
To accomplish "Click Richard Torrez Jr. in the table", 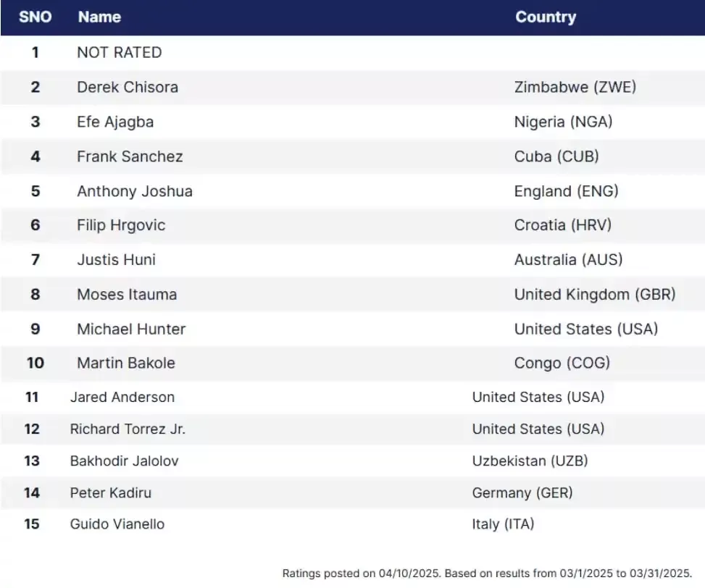I will tap(128, 429).
